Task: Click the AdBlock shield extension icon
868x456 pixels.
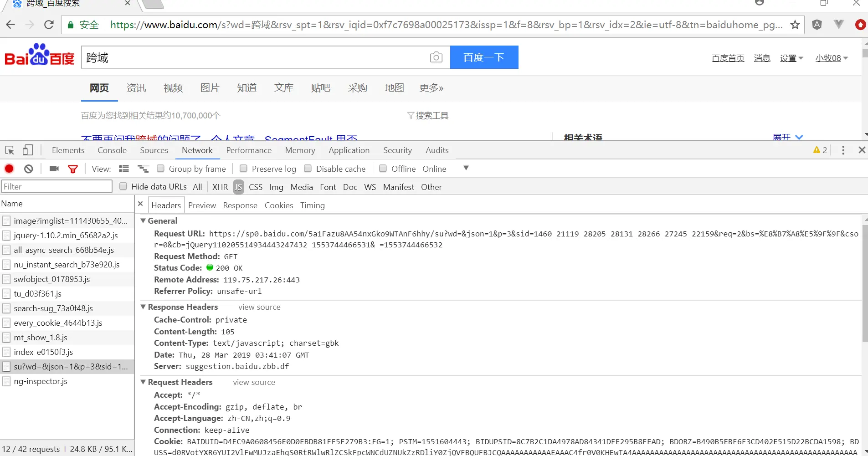Action: coord(817,25)
